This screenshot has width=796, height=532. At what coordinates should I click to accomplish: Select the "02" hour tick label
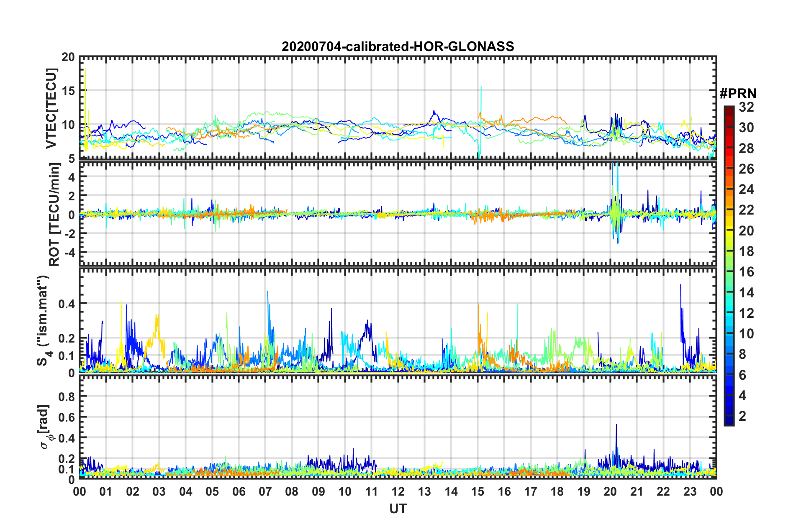click(x=133, y=491)
